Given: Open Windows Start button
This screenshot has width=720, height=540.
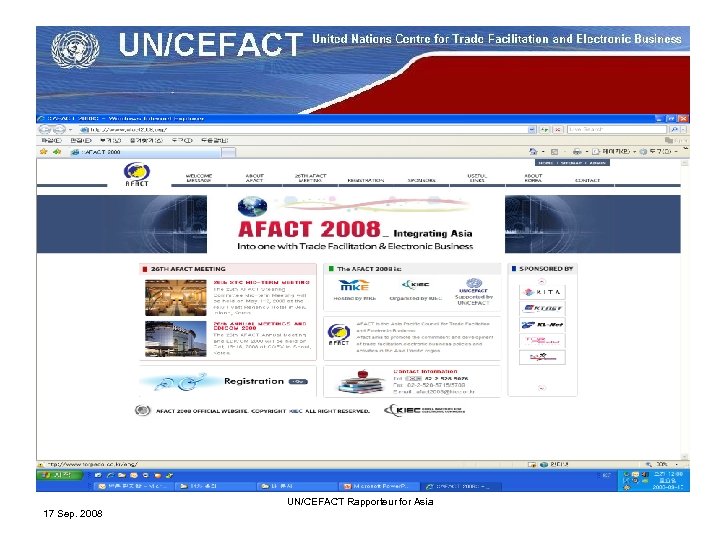Looking at the screenshot, I should pyautogui.click(x=60, y=475).
